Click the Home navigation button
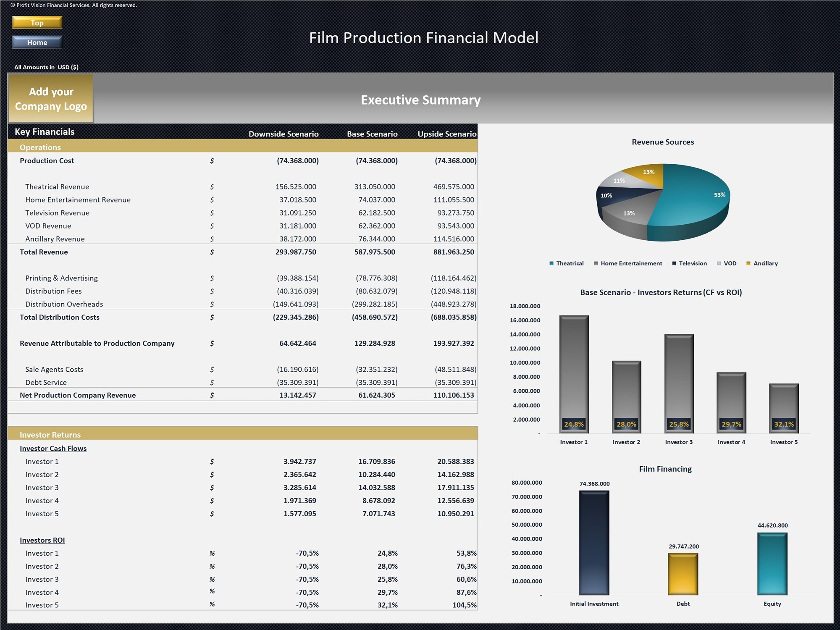The image size is (840, 630). tap(37, 42)
